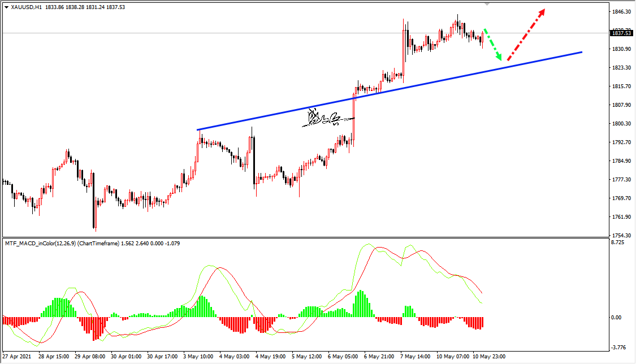The height and width of the screenshot is (364, 636).
Task: Click the triangle arrow beside XAUUSD,H1
Action: tap(6, 7)
